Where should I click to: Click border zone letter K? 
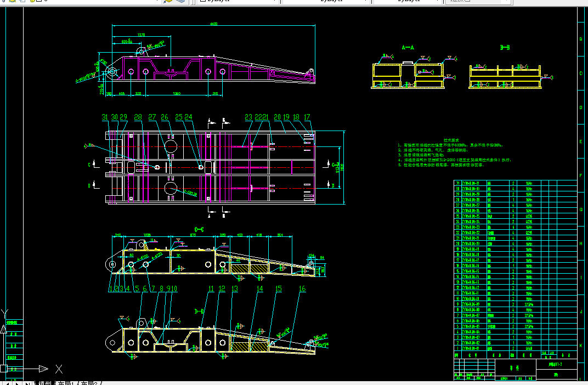(581, 346)
